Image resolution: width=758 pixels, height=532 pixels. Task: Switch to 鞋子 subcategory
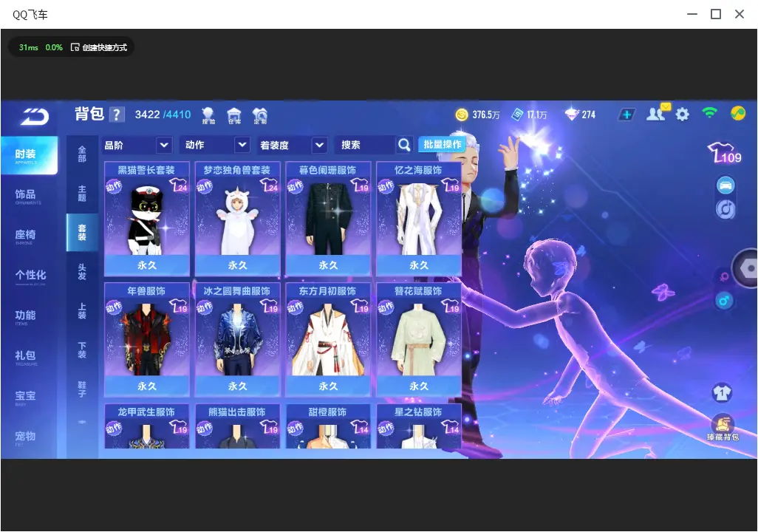[82, 389]
